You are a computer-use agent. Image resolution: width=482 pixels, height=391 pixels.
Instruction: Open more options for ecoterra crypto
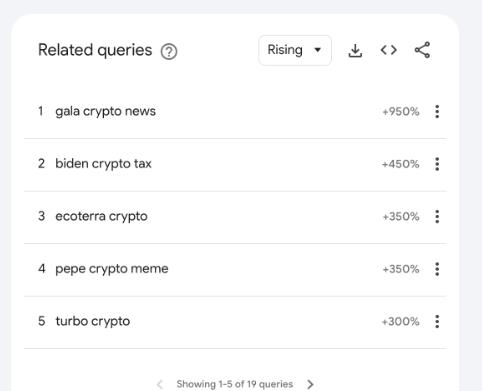[437, 217]
